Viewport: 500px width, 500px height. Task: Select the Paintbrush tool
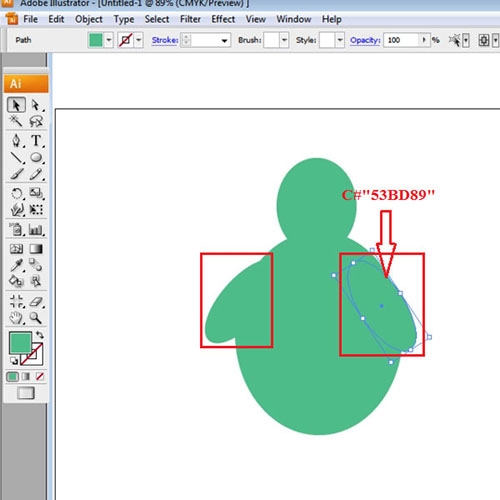tap(16, 174)
